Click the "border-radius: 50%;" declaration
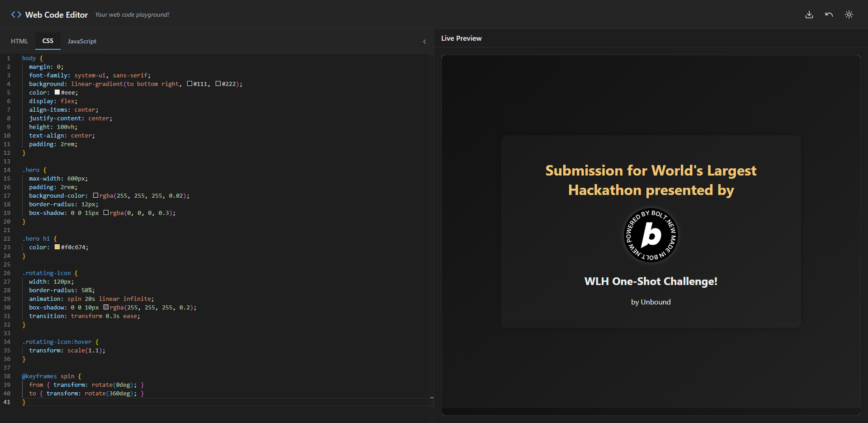The height and width of the screenshot is (423, 868). (x=62, y=290)
